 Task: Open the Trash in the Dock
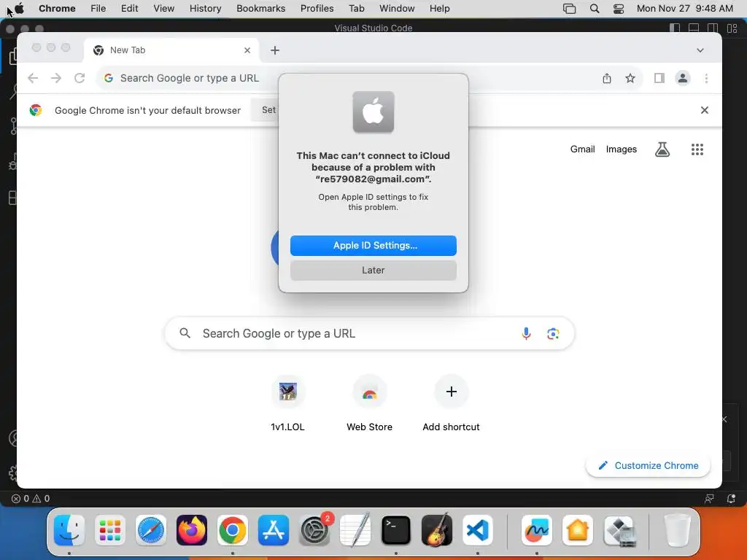[x=677, y=531]
